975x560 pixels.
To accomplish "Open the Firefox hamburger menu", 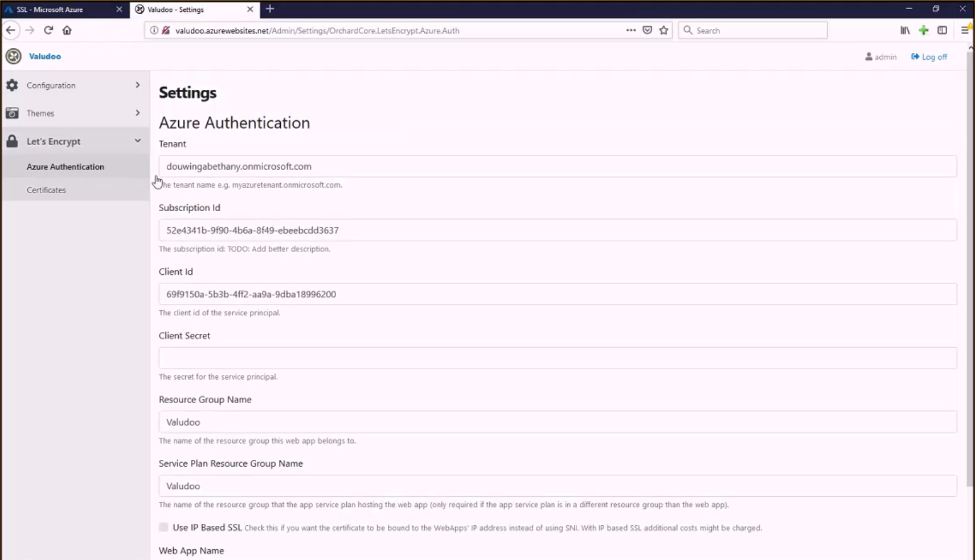I will click(965, 30).
